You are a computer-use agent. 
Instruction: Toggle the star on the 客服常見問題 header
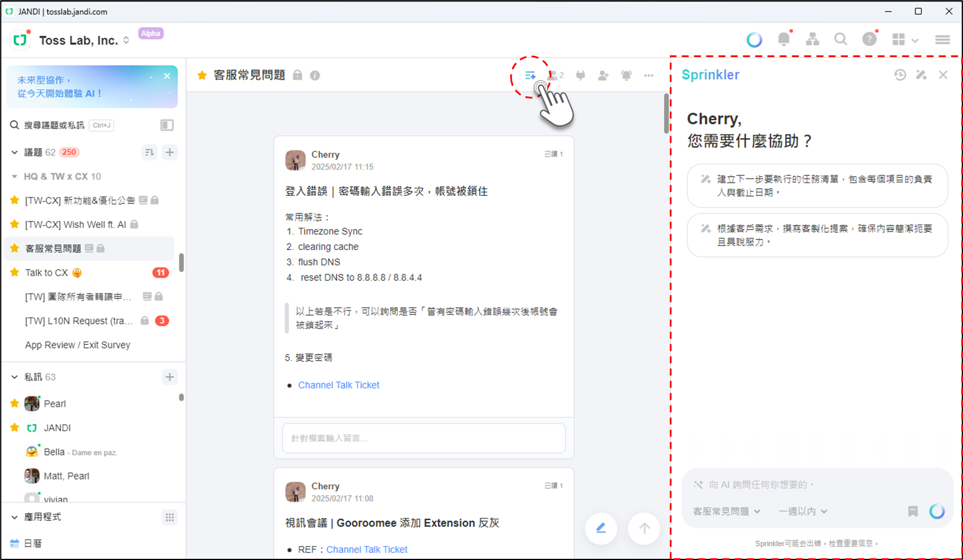pyautogui.click(x=202, y=75)
